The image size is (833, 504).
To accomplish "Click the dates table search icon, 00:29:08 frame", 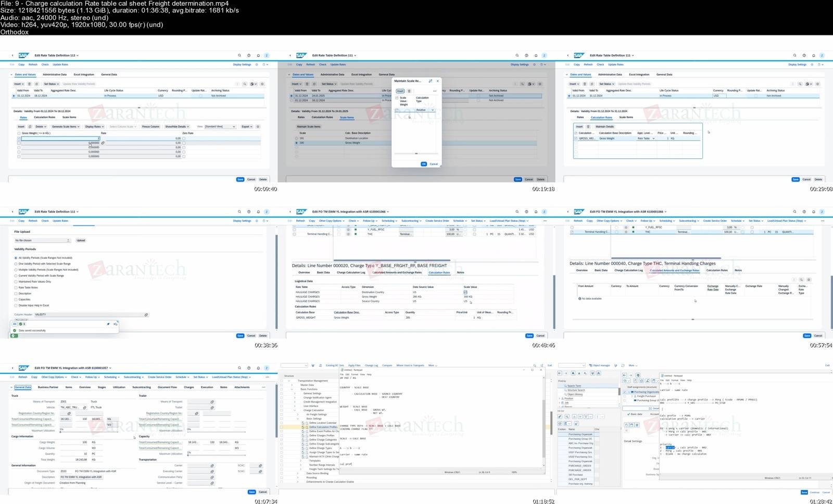I will 800,84.
